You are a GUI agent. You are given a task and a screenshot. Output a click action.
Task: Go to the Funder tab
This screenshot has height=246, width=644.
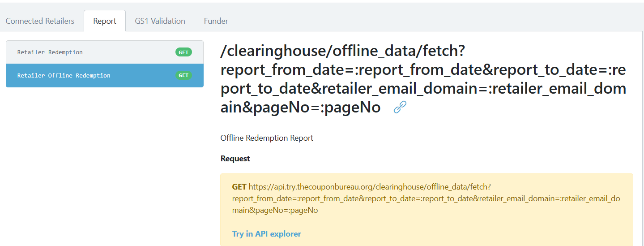(x=216, y=21)
